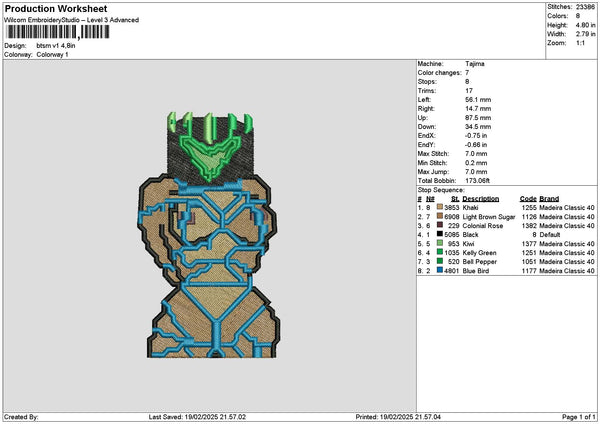Image resolution: width=600 pixels, height=424 pixels.
Task: Select the EndY value '-0.66 in'
Action: coord(476,145)
